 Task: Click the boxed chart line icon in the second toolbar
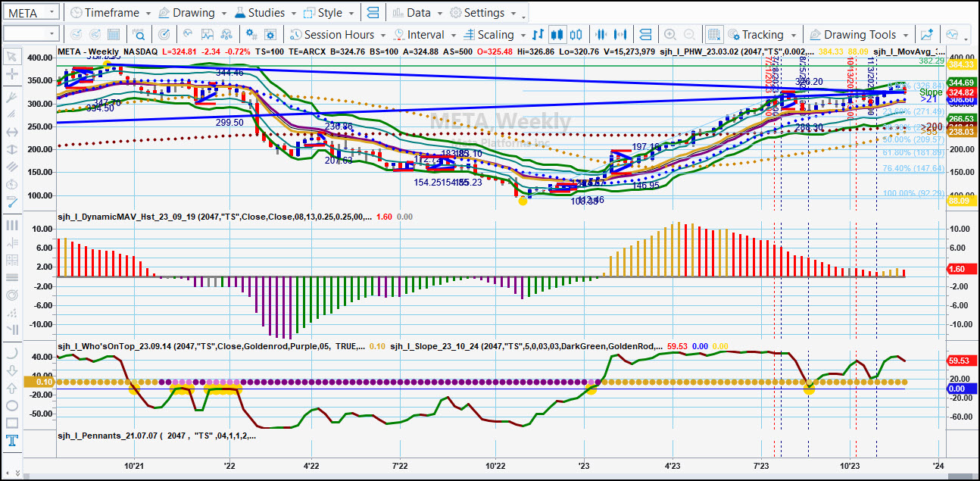(x=207, y=35)
